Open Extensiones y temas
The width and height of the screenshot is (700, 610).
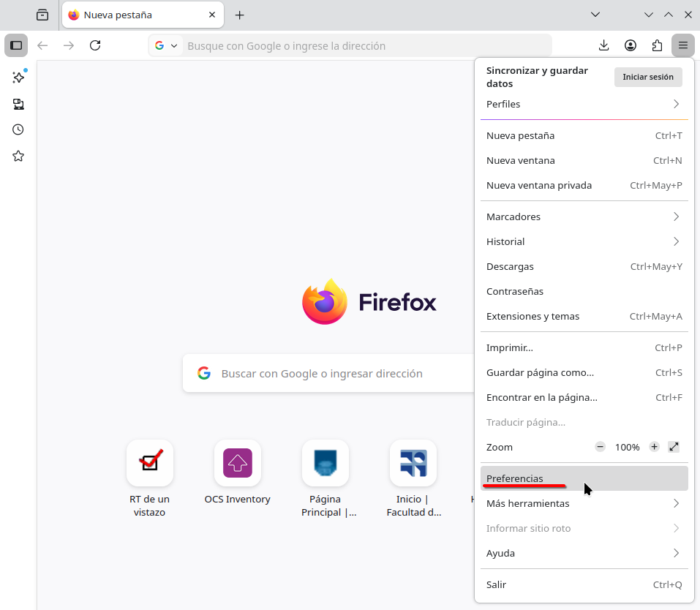tap(584, 317)
